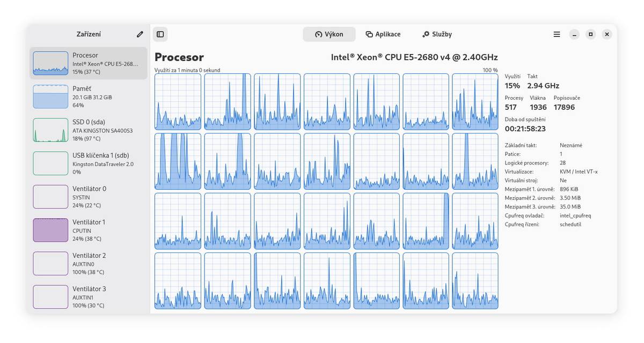
Task: Switch to the Výkon tab
Action: coord(329,34)
